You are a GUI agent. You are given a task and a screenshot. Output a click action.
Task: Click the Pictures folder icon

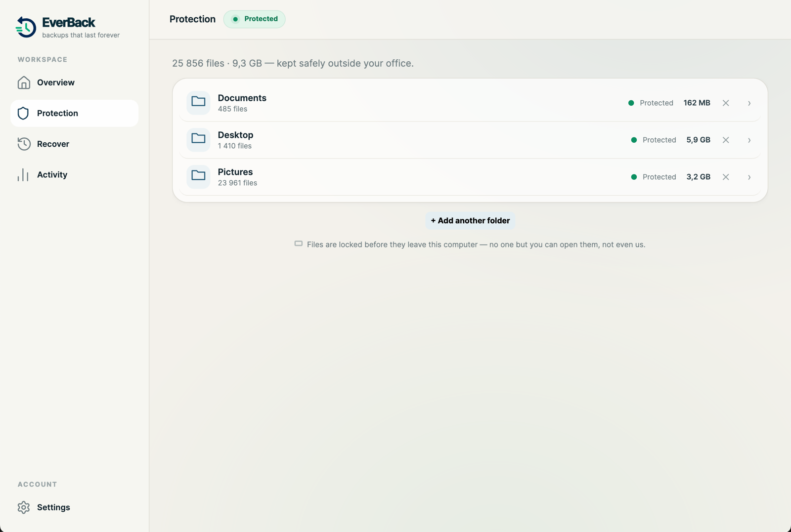coord(198,176)
